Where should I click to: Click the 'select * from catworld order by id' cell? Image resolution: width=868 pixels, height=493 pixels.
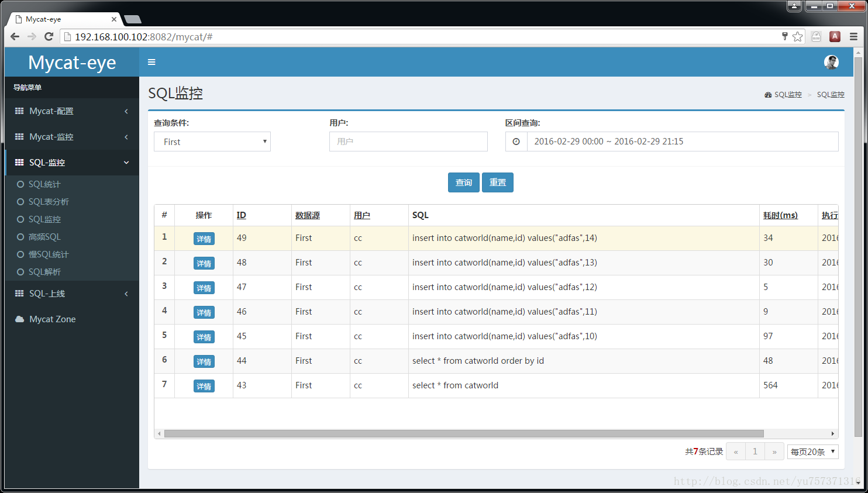click(584, 361)
